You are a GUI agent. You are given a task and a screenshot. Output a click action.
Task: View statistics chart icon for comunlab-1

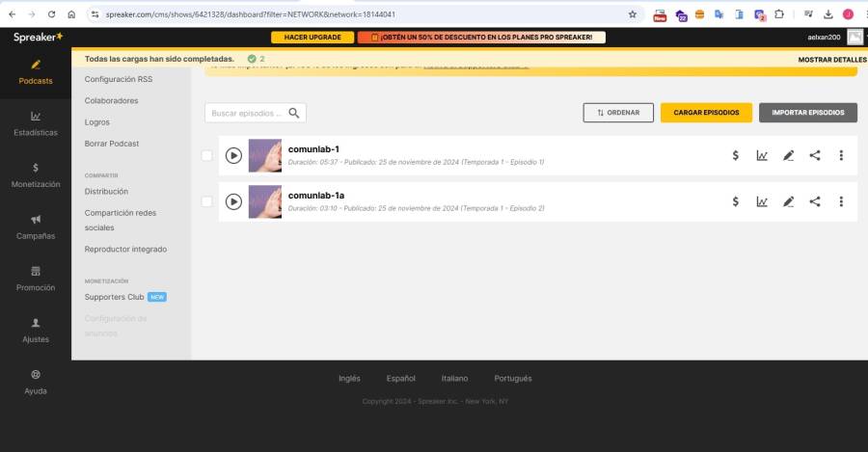tap(762, 155)
